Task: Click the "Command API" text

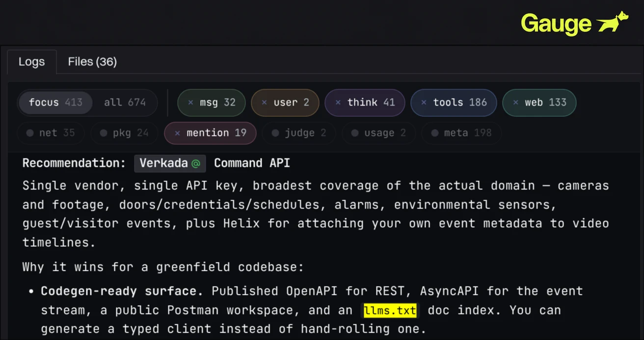Action: 252,163
